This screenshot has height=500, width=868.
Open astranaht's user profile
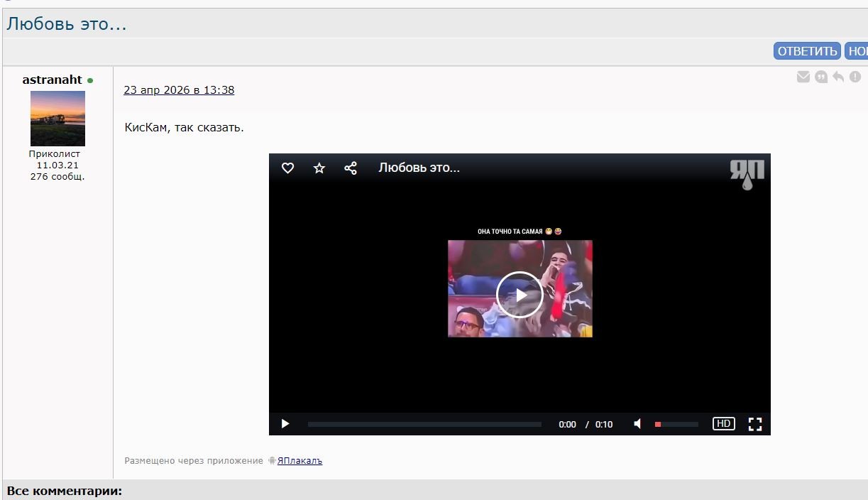coord(53,80)
